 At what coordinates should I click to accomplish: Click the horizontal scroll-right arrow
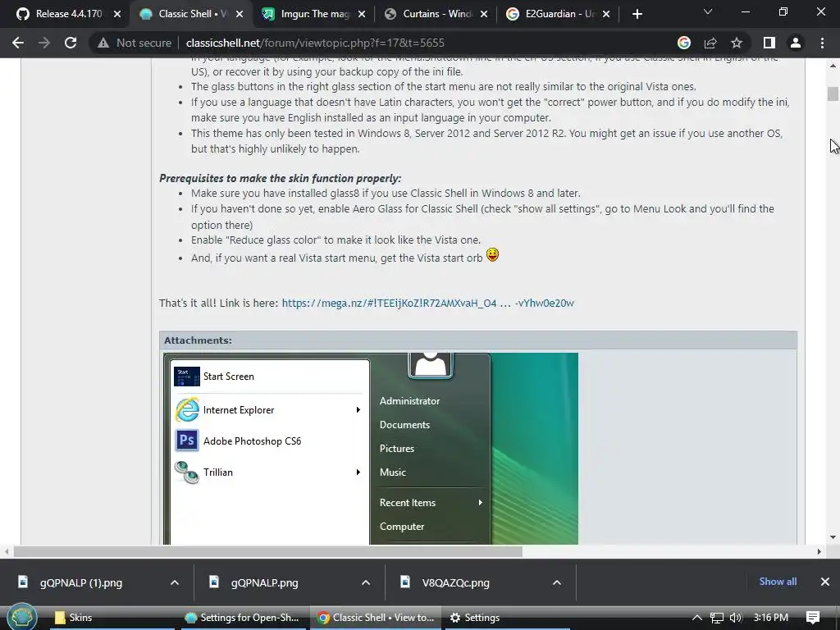click(819, 551)
